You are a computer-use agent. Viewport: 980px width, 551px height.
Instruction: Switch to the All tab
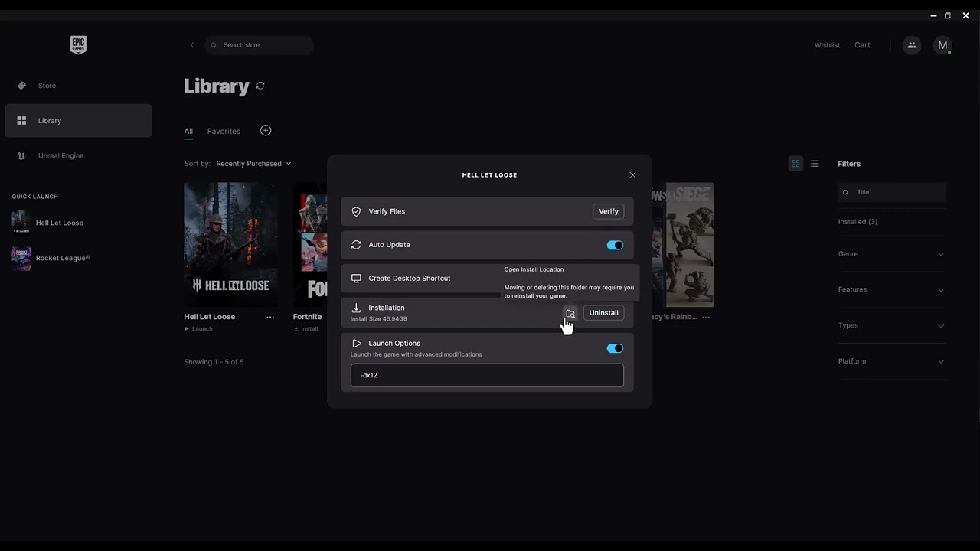pyautogui.click(x=188, y=132)
